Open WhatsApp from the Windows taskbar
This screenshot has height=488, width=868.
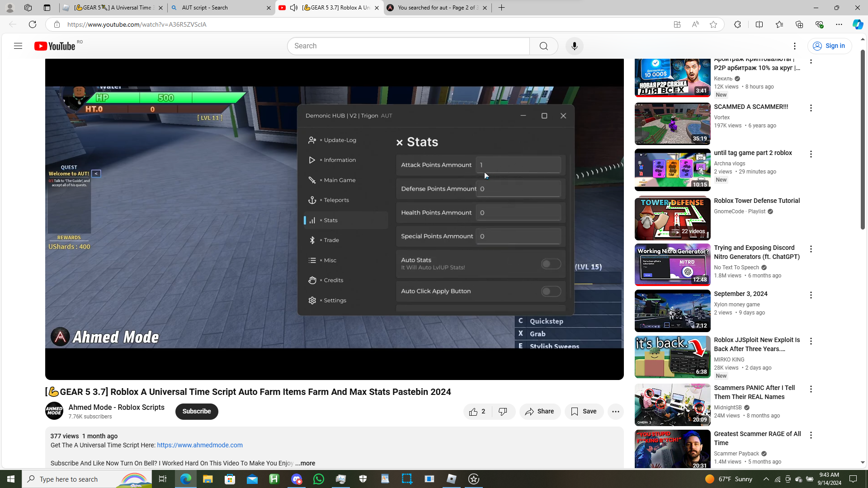coord(319,479)
